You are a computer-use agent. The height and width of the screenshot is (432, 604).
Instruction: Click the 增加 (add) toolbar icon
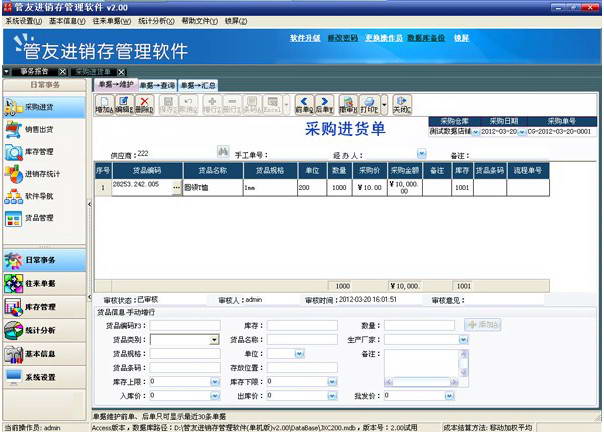[x=103, y=104]
